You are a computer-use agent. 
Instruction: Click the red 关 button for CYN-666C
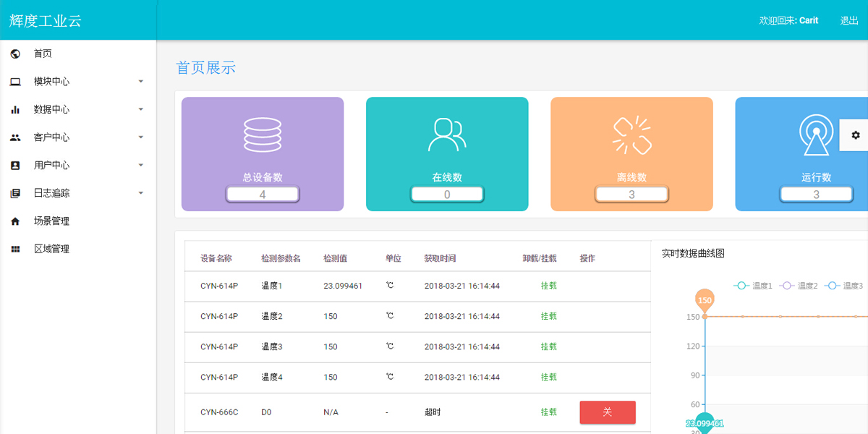pos(608,412)
